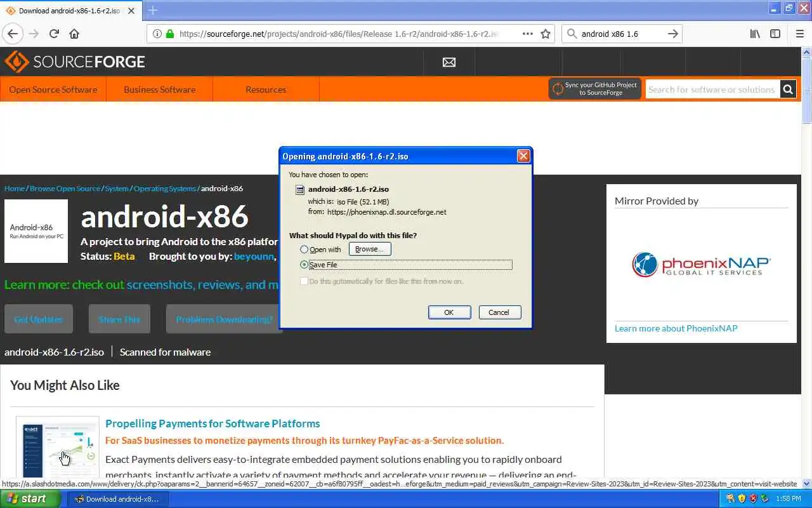Click the android x86 1.6 search box

pos(622,34)
